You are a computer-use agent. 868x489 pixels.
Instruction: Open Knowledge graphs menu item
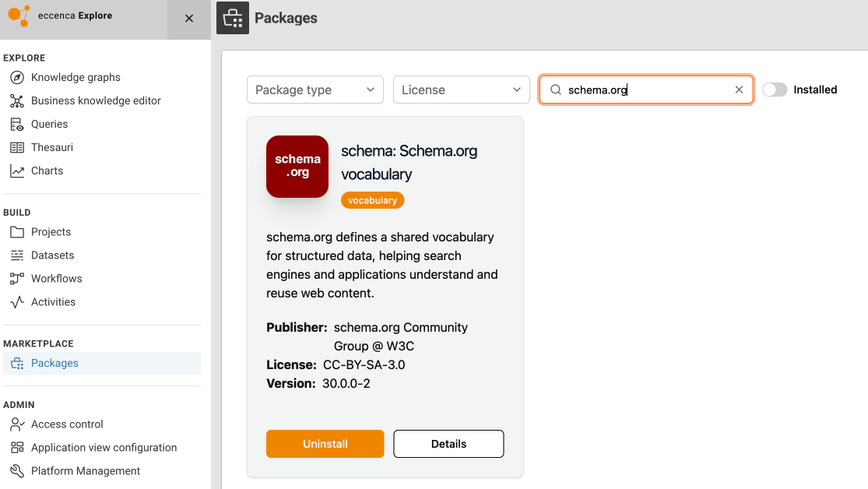click(102, 78)
